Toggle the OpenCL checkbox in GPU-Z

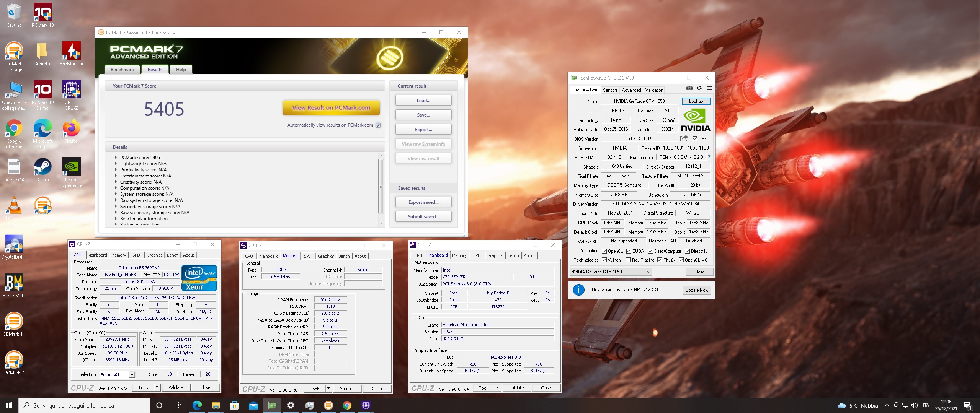[x=604, y=251]
